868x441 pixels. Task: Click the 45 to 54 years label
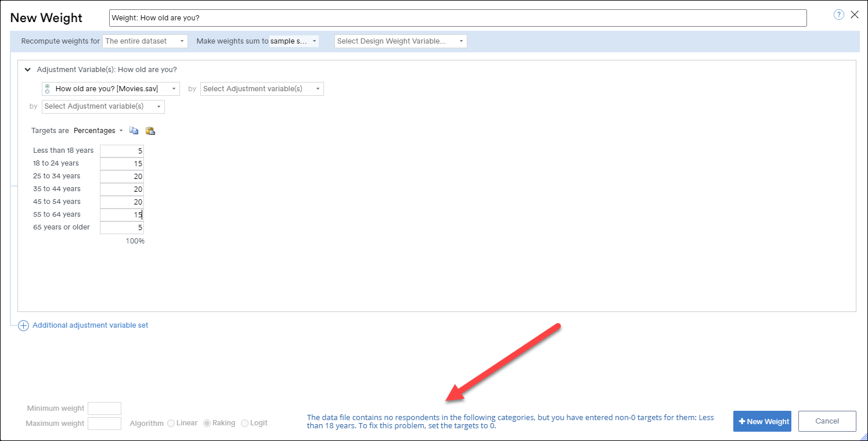[57, 202]
